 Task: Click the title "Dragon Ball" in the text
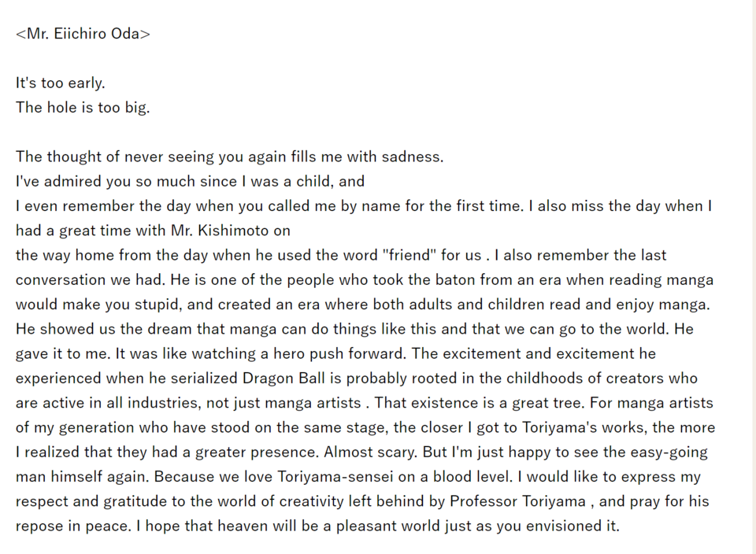(x=283, y=379)
